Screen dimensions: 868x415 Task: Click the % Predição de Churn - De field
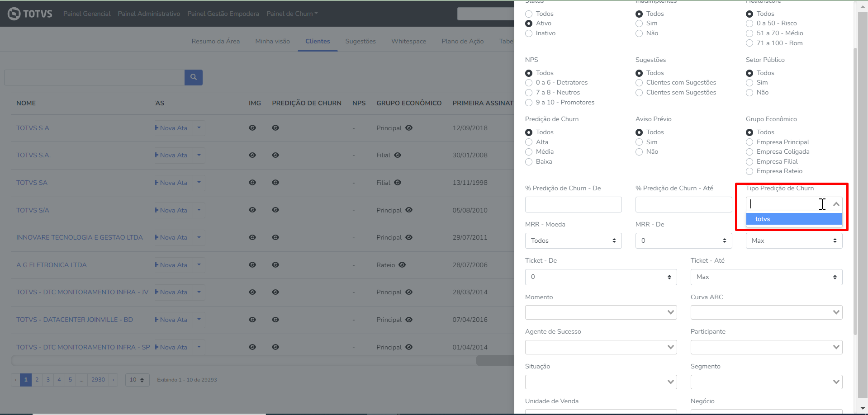coord(573,204)
